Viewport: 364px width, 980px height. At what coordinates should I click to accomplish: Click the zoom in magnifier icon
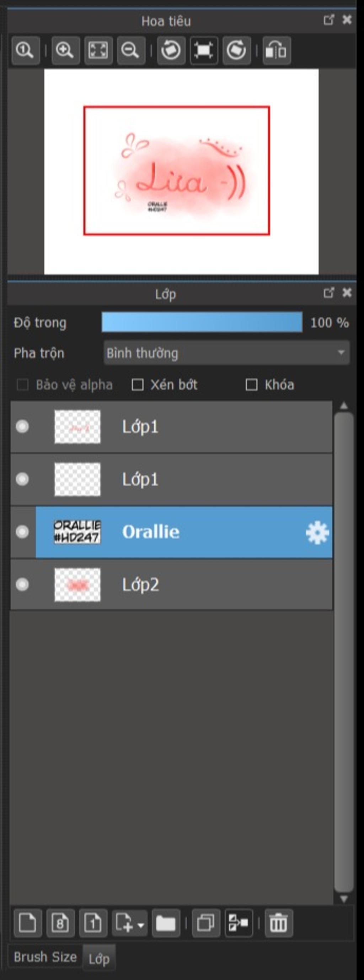(65, 50)
